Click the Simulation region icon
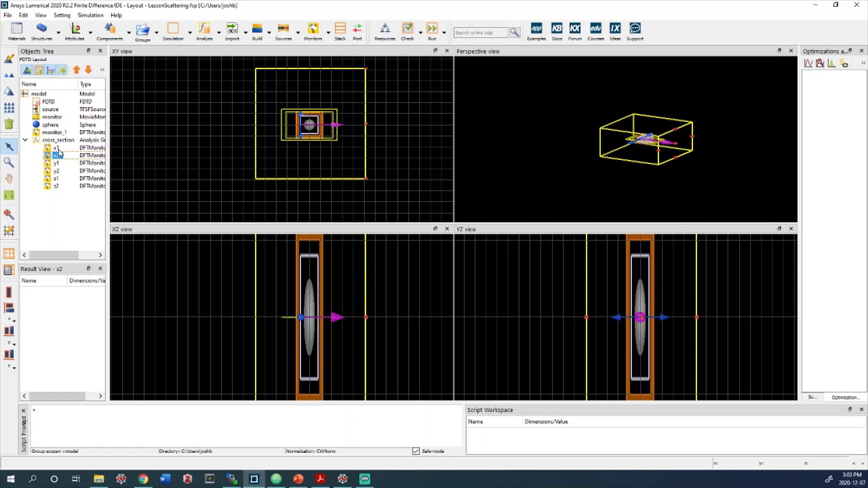 (x=172, y=28)
